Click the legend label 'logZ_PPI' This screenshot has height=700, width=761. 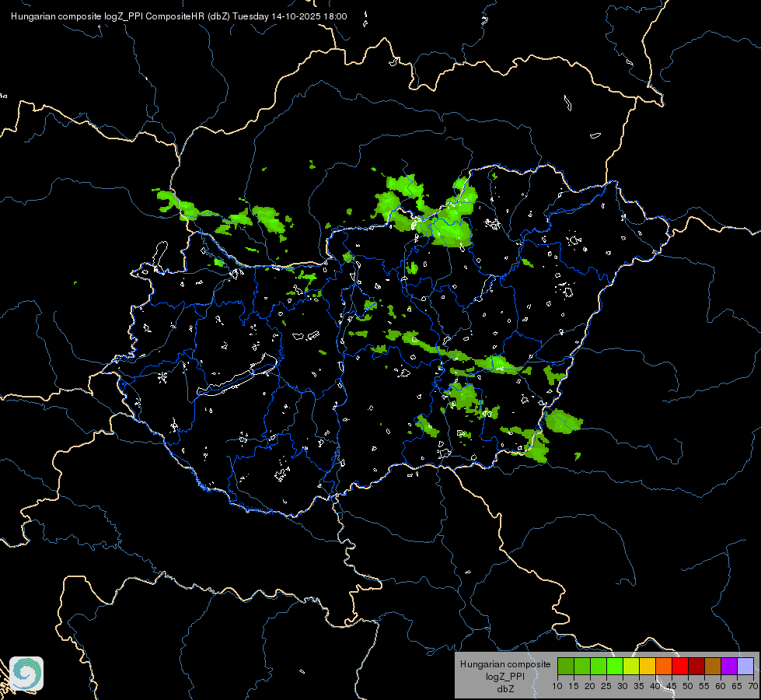(504, 676)
